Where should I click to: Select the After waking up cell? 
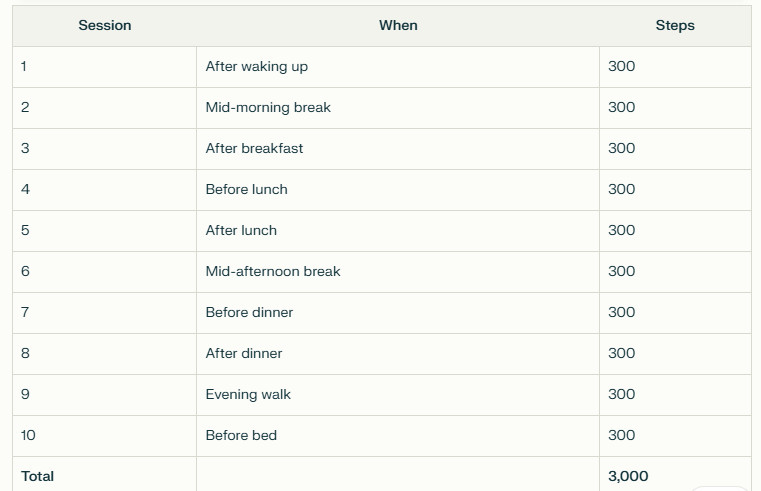point(398,67)
